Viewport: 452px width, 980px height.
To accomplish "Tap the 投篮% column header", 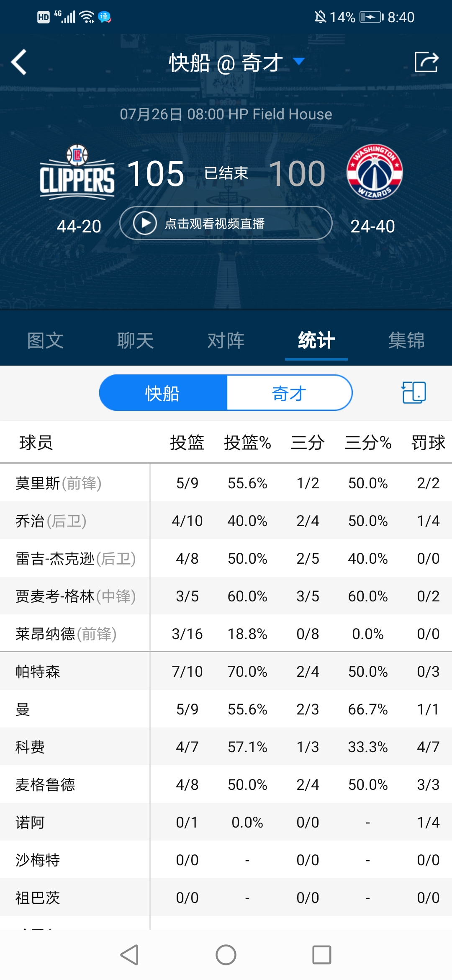I will 247,443.
